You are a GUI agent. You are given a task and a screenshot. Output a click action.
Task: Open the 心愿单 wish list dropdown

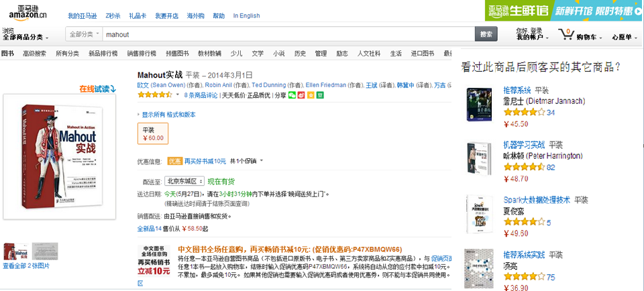pos(625,38)
